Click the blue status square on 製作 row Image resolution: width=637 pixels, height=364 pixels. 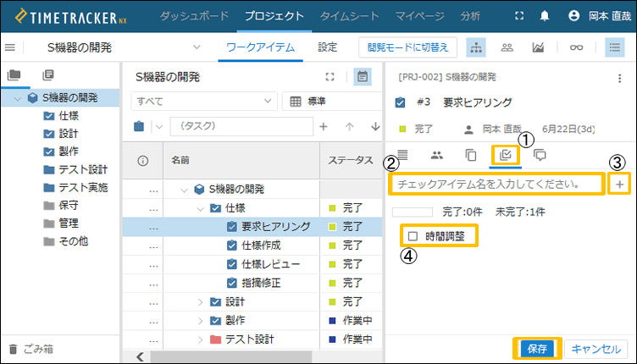332,321
